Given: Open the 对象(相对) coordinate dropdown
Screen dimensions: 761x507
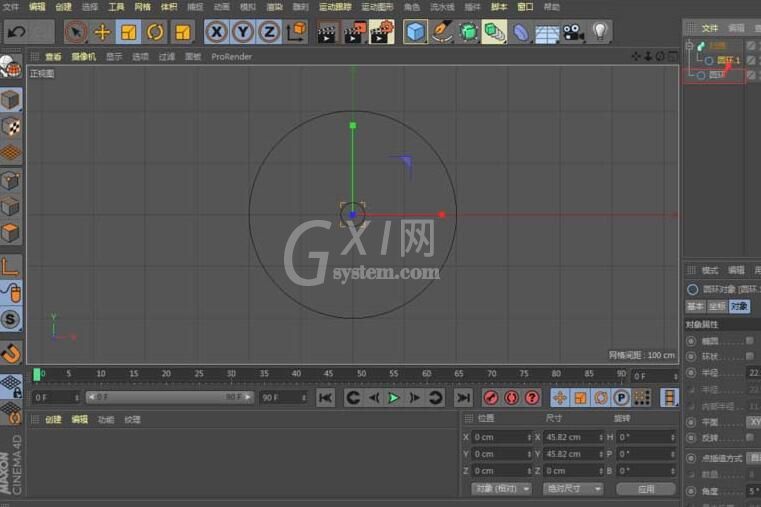Looking at the screenshot, I should coord(501,489).
